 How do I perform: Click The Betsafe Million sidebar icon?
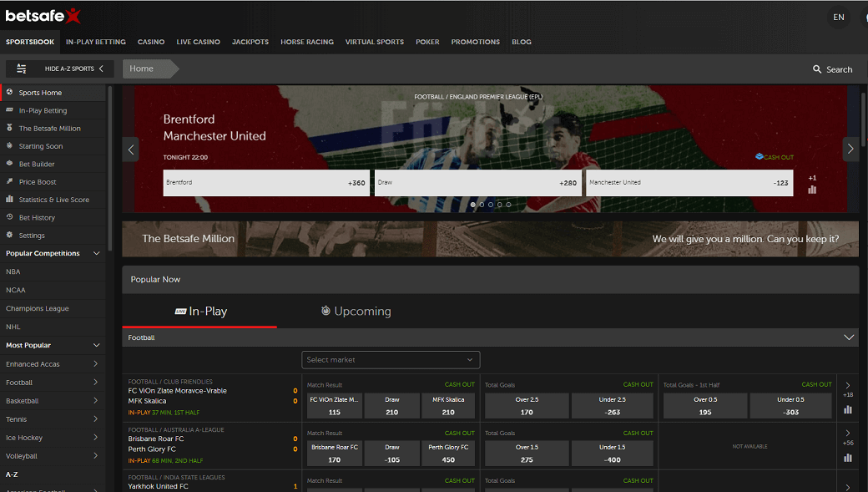tap(9, 128)
